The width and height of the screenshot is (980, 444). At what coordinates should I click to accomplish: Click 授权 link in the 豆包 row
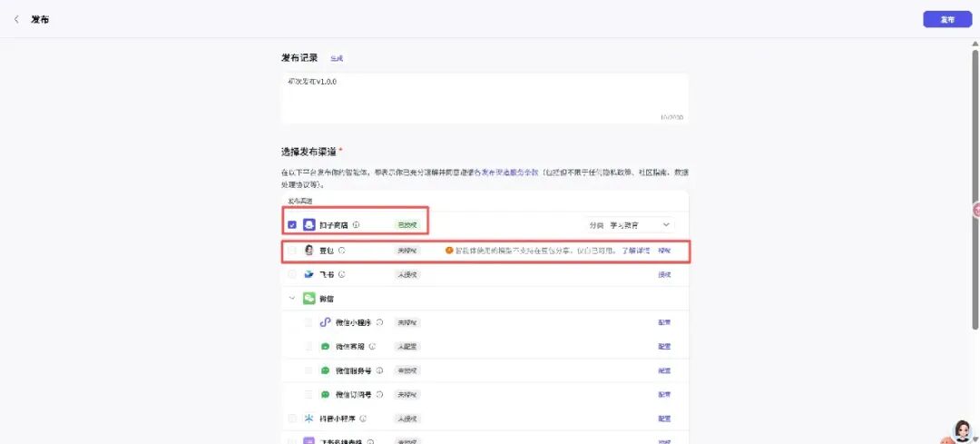[663, 250]
